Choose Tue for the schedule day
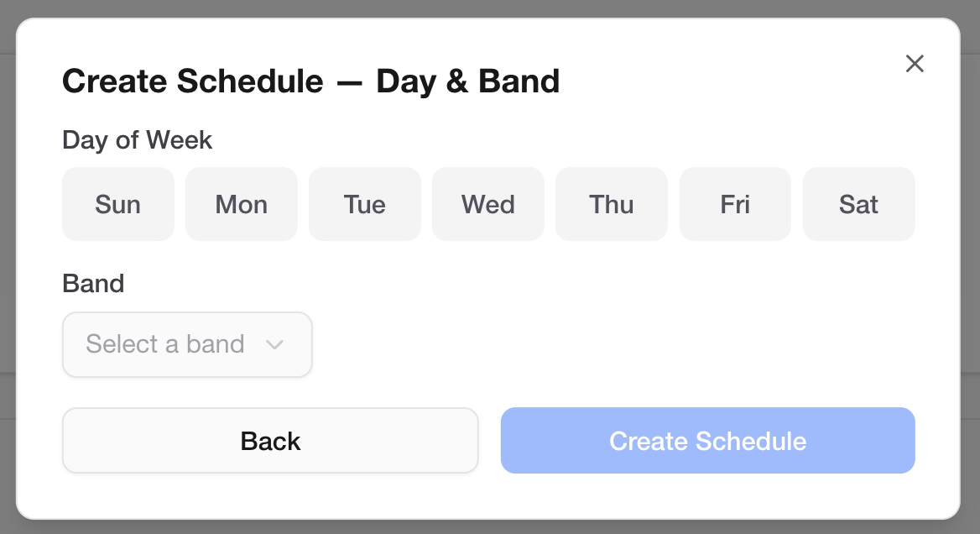Image resolution: width=980 pixels, height=534 pixels. coord(365,204)
